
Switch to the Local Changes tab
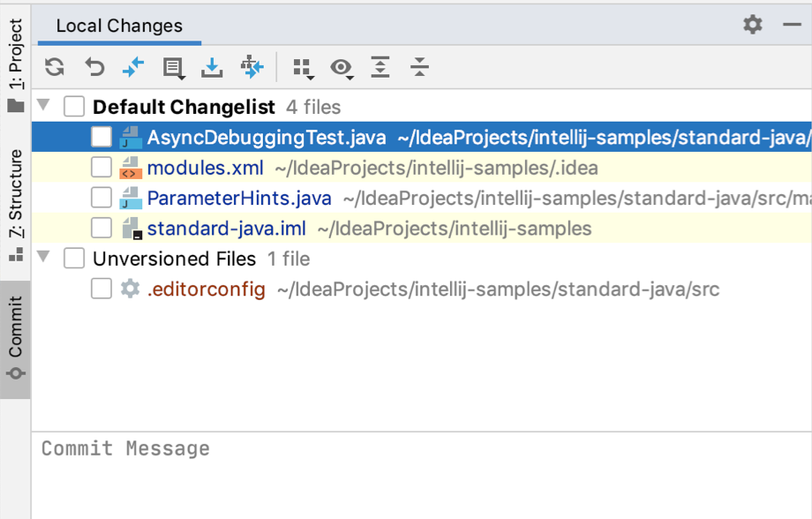pyautogui.click(x=118, y=26)
